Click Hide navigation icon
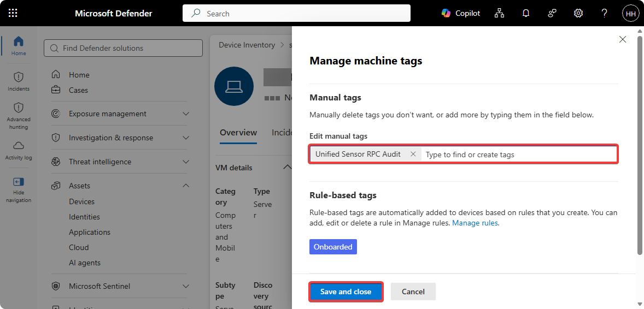 tap(19, 182)
